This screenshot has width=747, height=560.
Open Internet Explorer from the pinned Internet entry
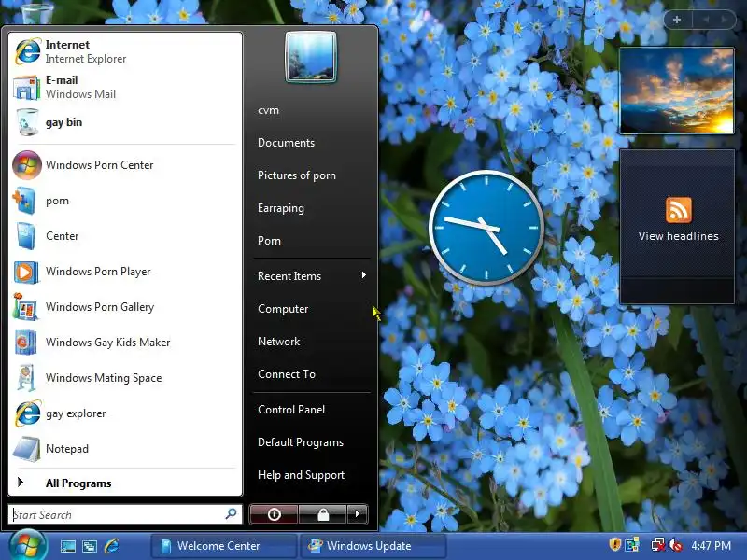click(125, 51)
